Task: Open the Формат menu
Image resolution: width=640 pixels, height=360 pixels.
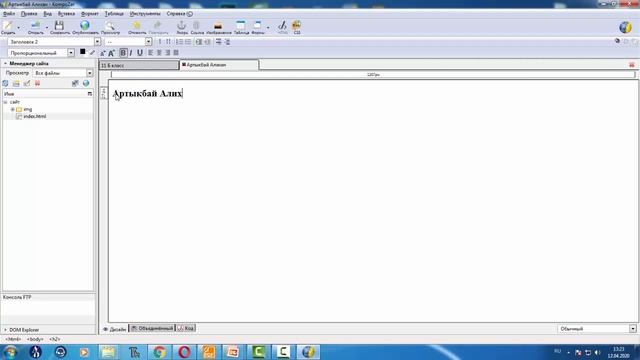Action: click(x=90, y=14)
